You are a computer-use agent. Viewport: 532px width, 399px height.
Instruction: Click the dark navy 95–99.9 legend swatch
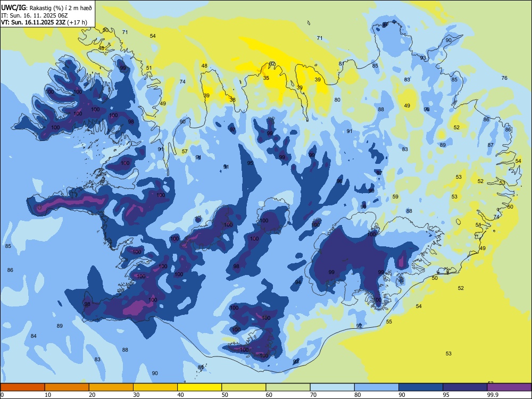465,387
